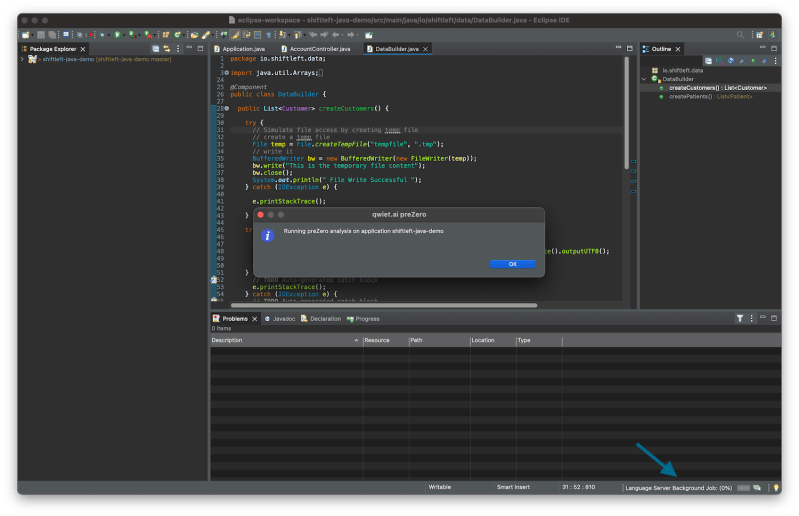Viewport: 799px width, 516px height.
Task: Open the terminal console toolbar icon
Action: point(66,35)
